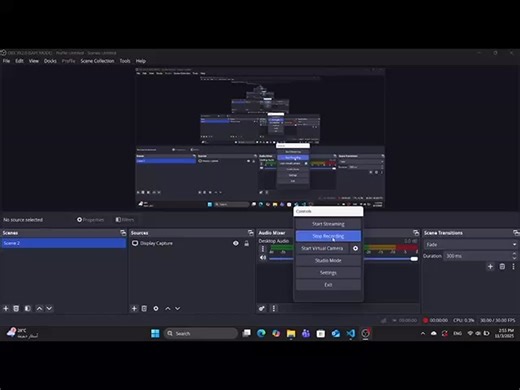This screenshot has height=390, width=520.
Task: Click the Start Streaming button
Action: pos(328,224)
